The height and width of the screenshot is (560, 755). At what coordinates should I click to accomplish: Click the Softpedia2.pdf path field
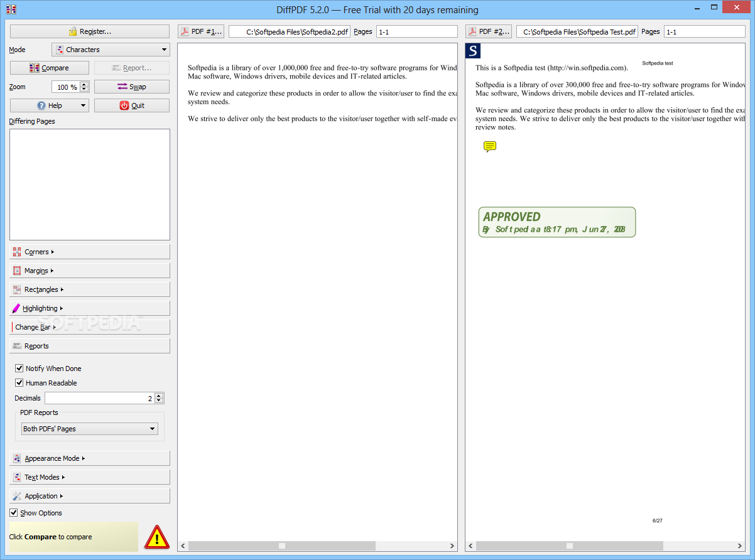pyautogui.click(x=289, y=31)
